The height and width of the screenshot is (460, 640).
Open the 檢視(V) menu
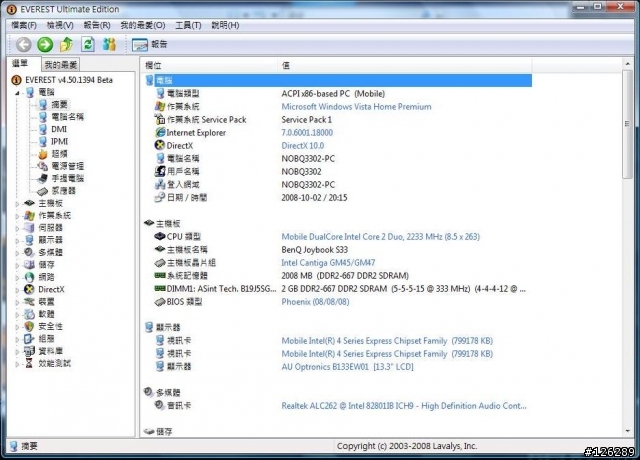60,25
